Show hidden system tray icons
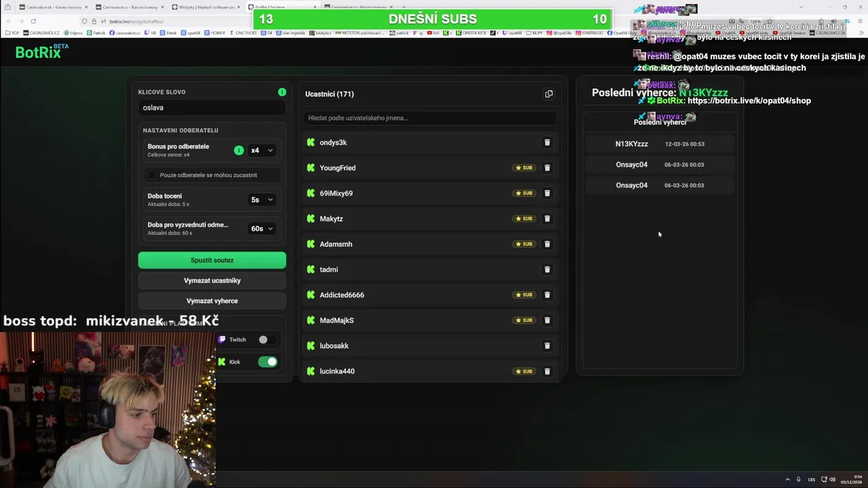The width and height of the screenshot is (868, 488). pyautogui.click(x=787, y=480)
